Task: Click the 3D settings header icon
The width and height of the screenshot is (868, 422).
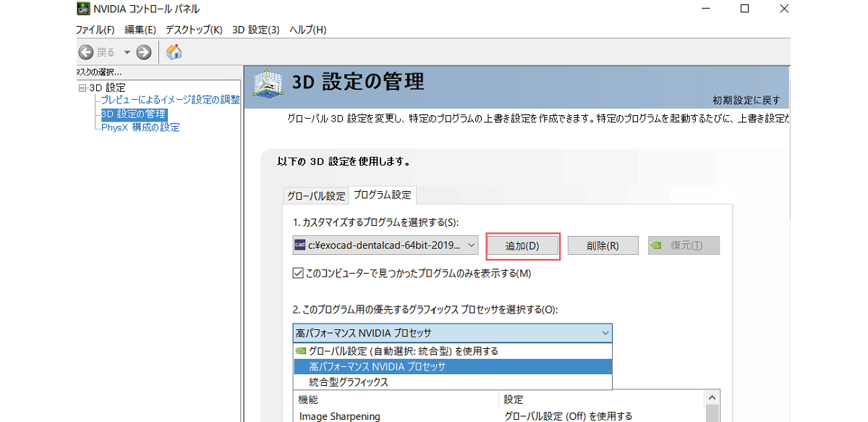Action: click(267, 83)
